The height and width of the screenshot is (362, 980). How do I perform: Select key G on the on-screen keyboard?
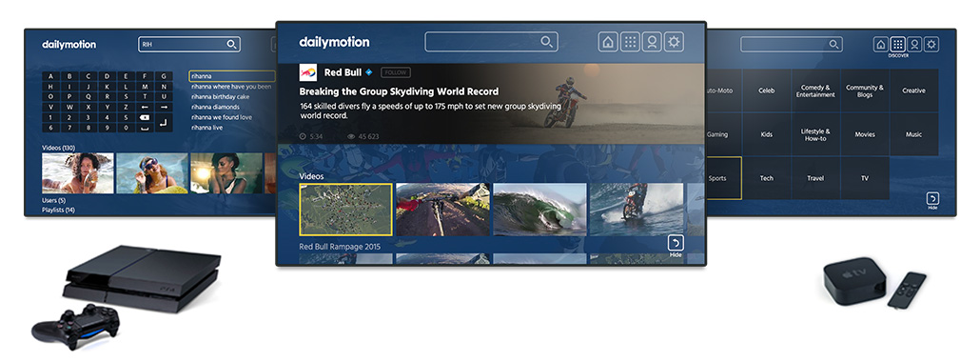coord(164,76)
